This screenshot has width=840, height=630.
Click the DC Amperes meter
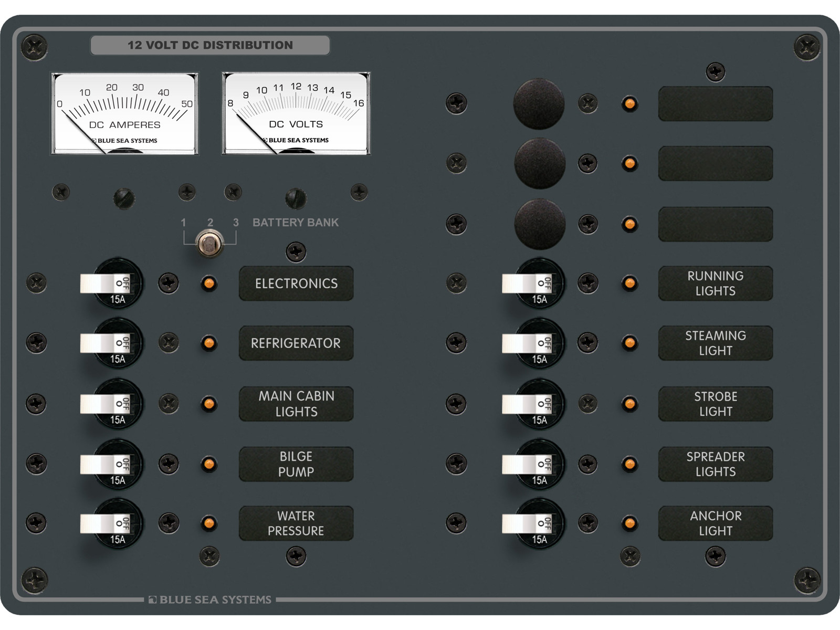[124, 113]
